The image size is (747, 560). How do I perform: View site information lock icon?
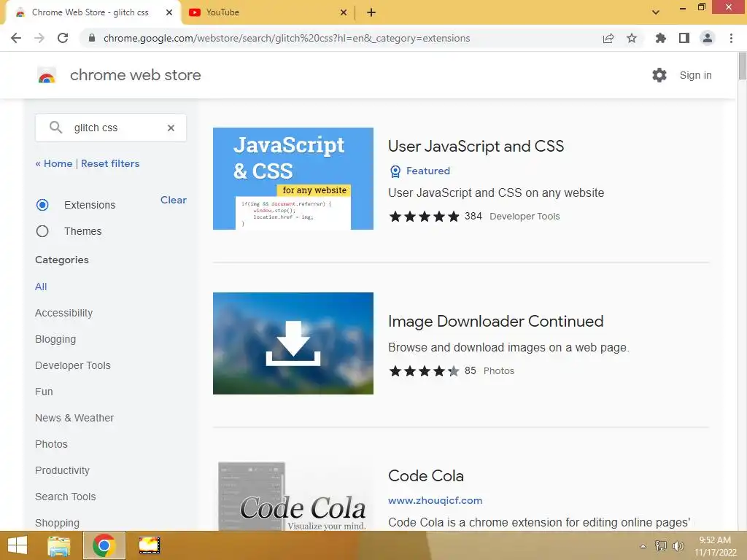92,38
